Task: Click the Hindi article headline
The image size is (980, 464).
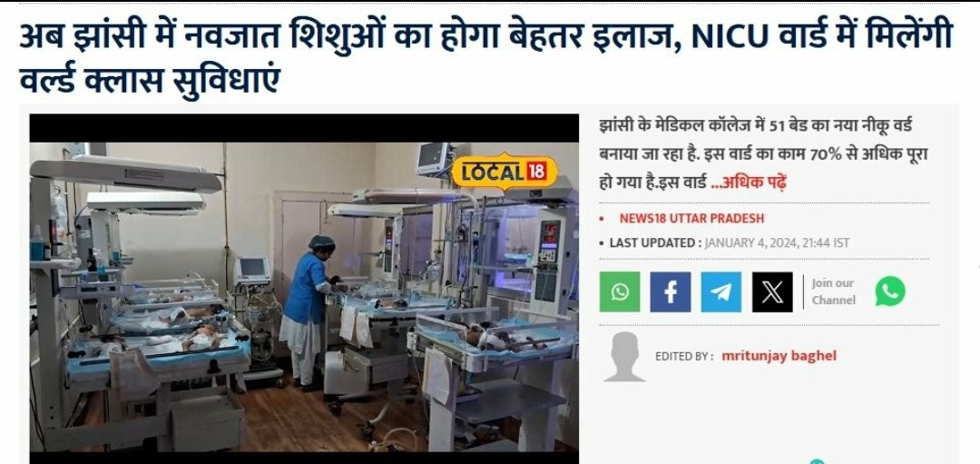Action: (485, 56)
